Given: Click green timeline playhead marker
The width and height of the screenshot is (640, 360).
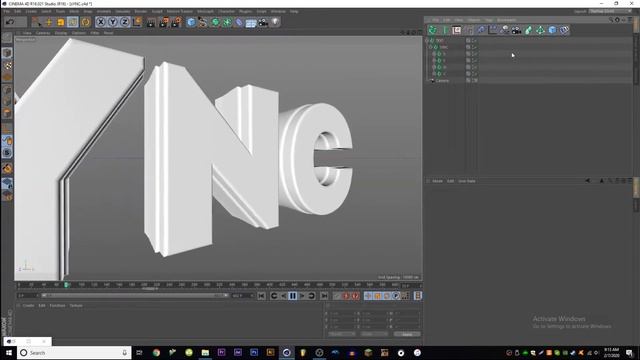Looking at the screenshot, I should click(66, 285).
